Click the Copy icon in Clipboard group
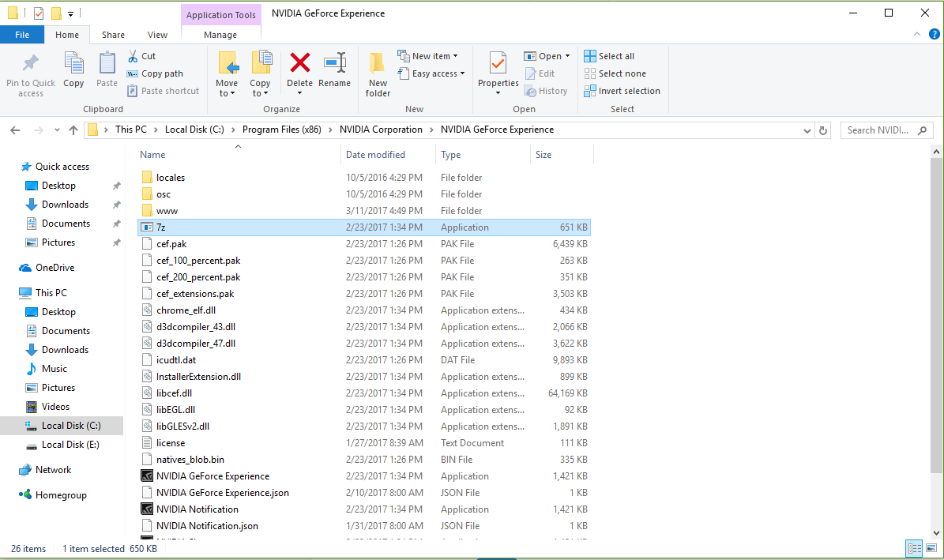Viewport: 944px width, 560px height. pyautogui.click(x=73, y=63)
